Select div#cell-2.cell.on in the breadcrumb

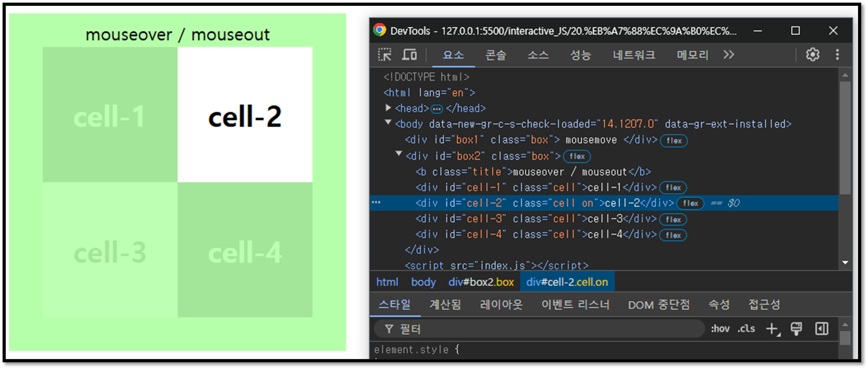pyautogui.click(x=567, y=282)
